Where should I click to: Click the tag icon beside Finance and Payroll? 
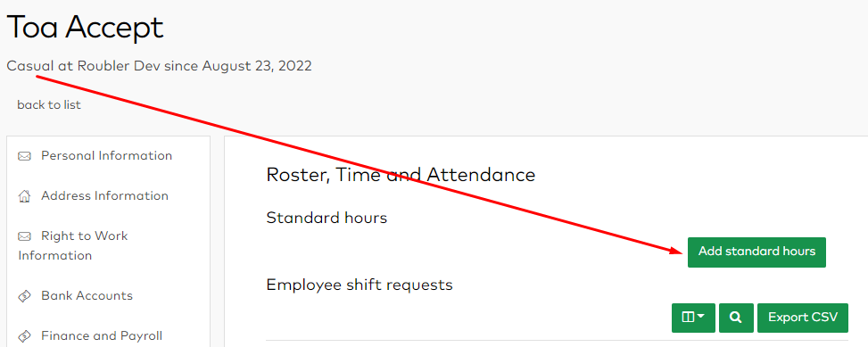[x=24, y=336]
